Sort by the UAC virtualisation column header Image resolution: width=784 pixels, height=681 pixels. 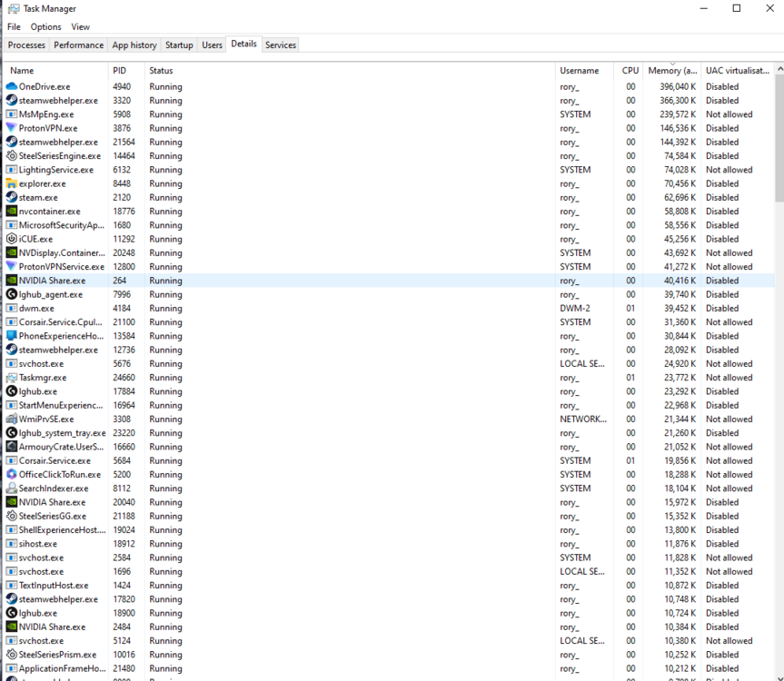click(738, 71)
